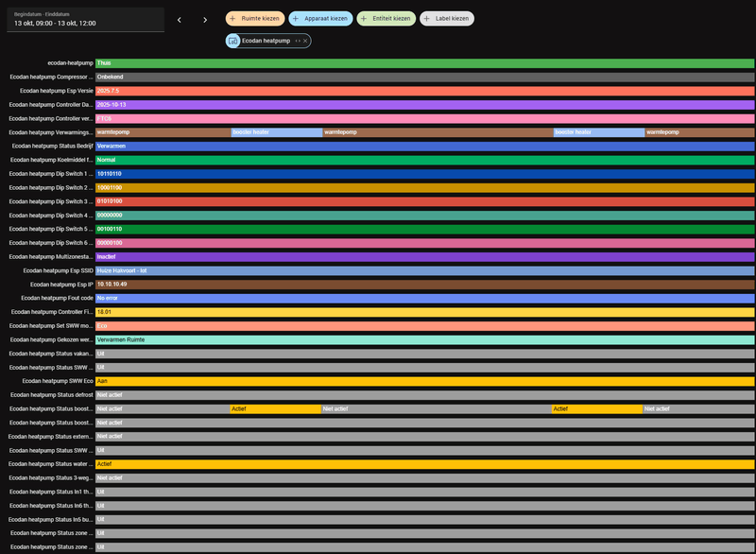Click the first Actief booster status segment
The width and height of the screenshot is (756, 554).
[275, 408]
